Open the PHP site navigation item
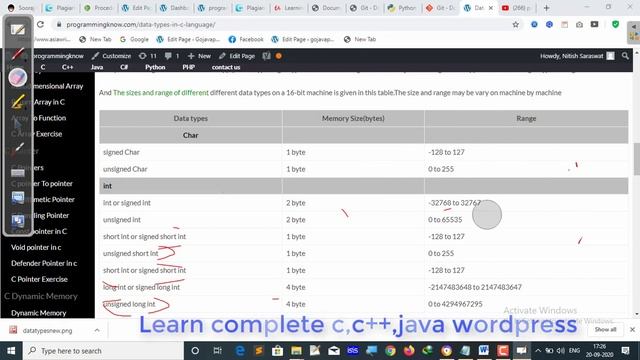The height and width of the screenshot is (360, 640). 189,67
